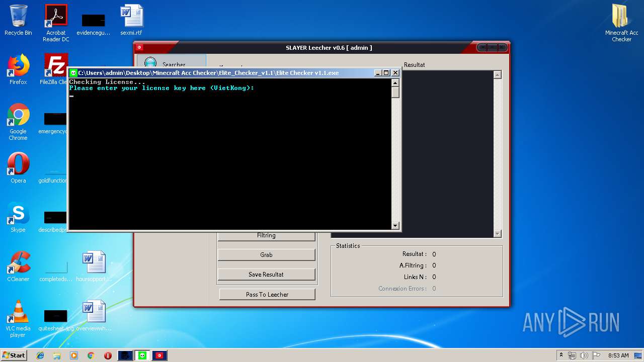
Task: Switch to Elite Checker taskbar button
Action: (x=142, y=355)
